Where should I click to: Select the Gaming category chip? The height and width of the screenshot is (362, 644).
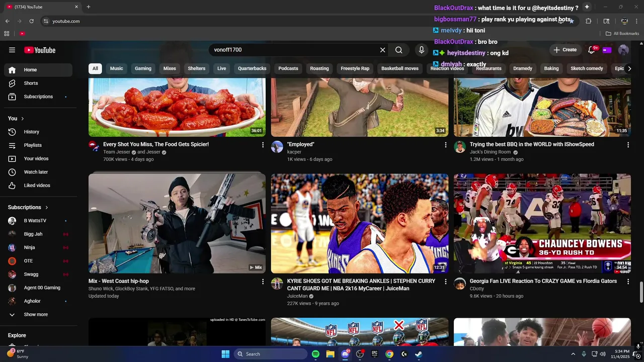coord(143,68)
